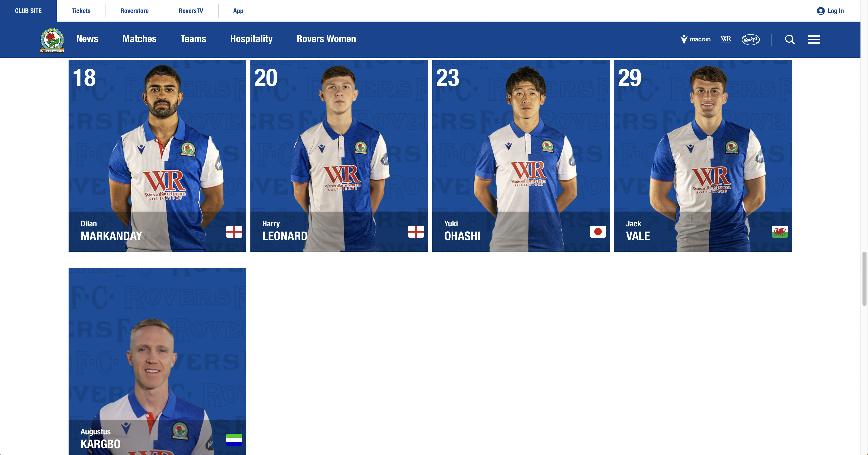View Augustus Kargbo's player card
This screenshot has height=455, width=868.
157,361
